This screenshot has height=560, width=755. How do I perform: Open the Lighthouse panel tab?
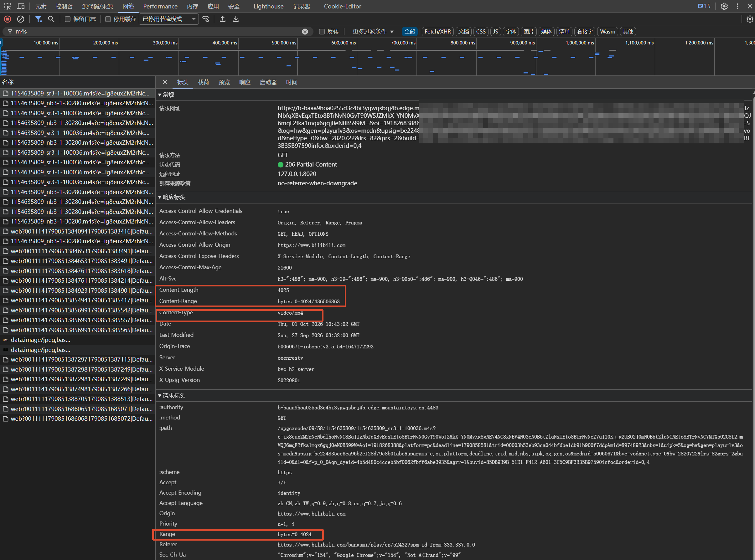click(x=268, y=6)
